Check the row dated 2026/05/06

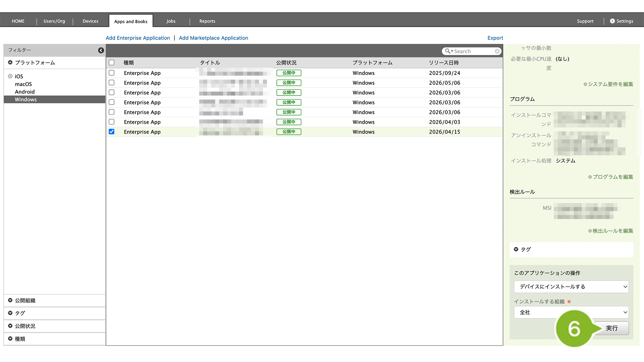point(112,83)
